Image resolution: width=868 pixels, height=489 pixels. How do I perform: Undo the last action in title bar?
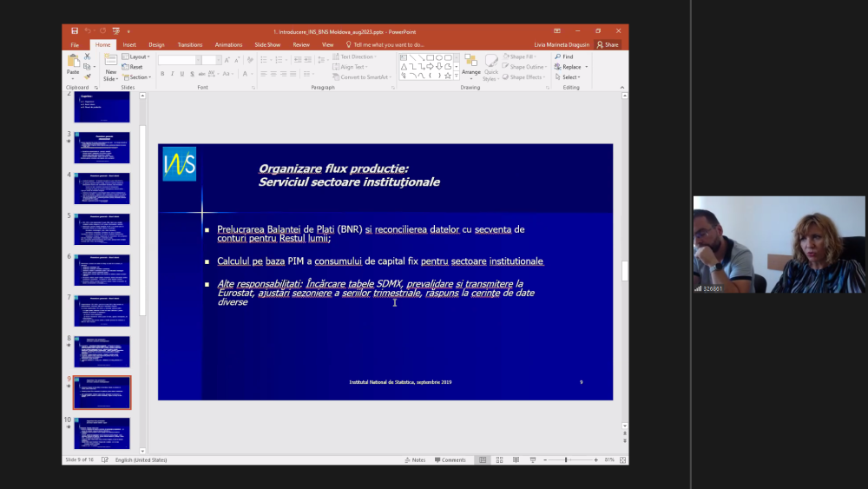88,31
